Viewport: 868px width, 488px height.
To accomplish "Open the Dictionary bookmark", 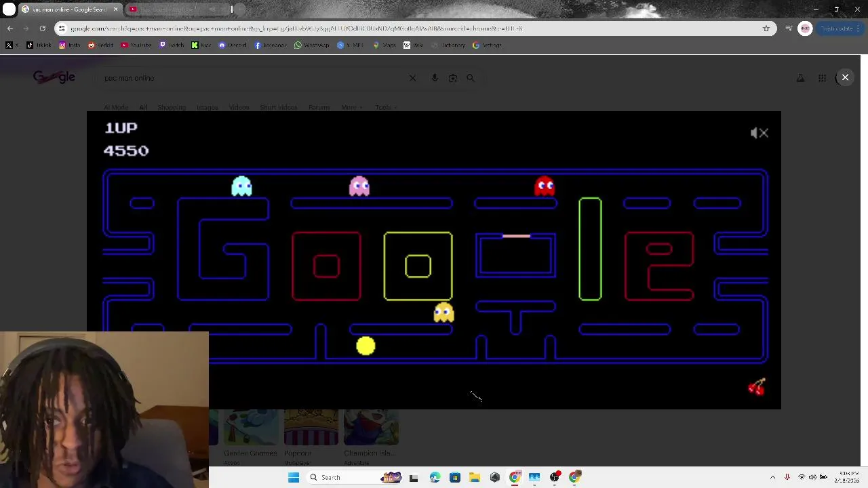I will click(x=449, y=45).
